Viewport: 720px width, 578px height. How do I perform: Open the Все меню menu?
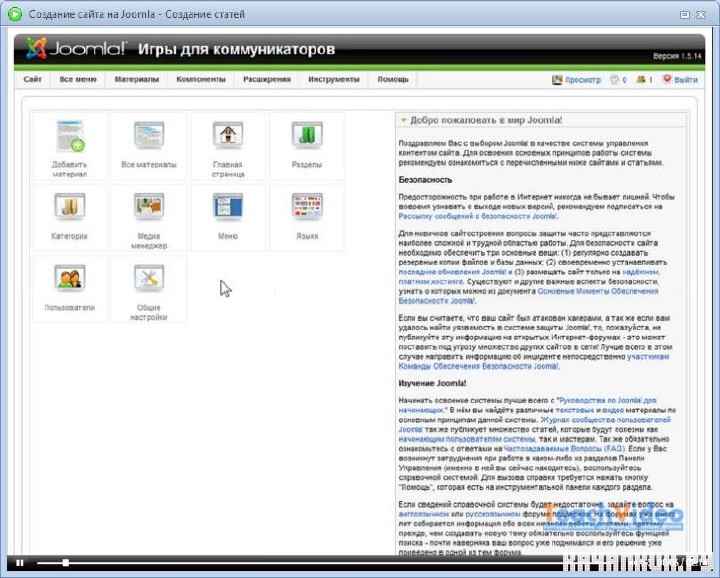(78, 79)
